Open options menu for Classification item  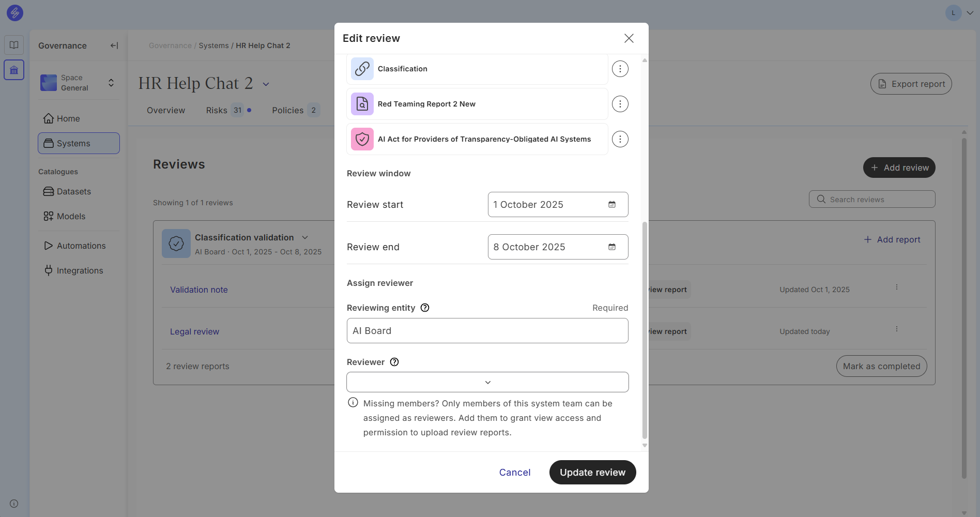(620, 69)
